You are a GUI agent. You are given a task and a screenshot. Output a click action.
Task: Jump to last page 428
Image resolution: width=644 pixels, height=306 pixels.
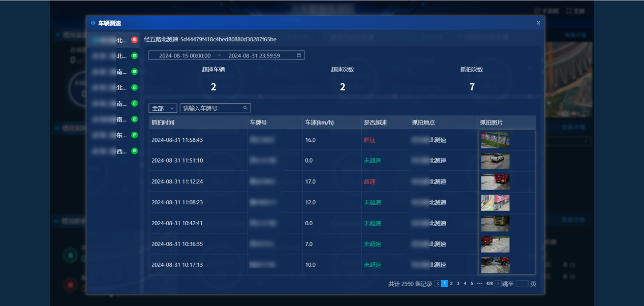tap(489, 284)
